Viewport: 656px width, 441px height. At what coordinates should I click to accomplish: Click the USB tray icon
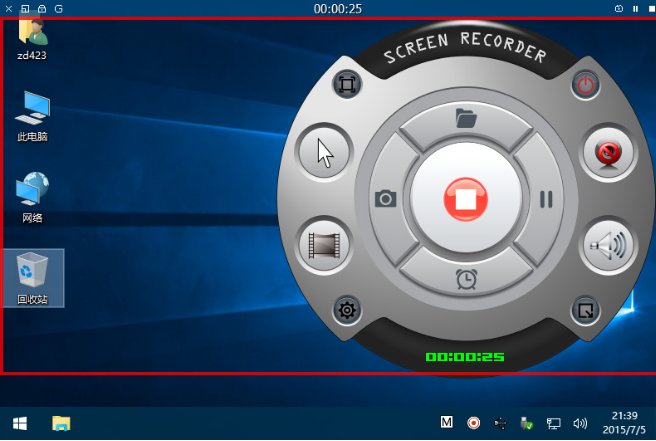(x=500, y=423)
